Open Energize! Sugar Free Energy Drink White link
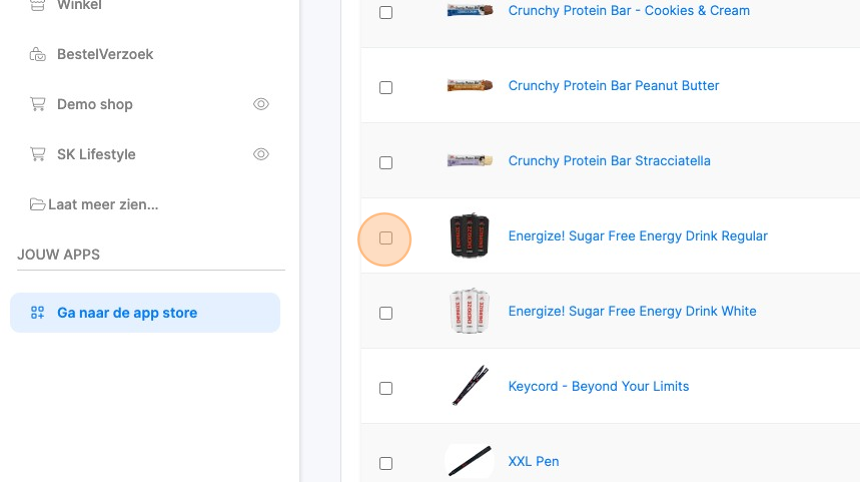860x482 pixels. (x=632, y=311)
